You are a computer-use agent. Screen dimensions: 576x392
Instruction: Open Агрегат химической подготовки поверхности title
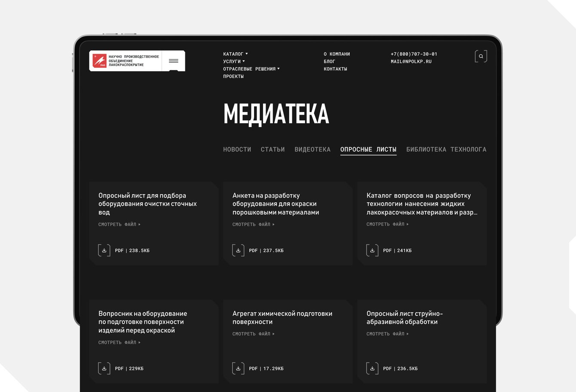tap(282, 318)
